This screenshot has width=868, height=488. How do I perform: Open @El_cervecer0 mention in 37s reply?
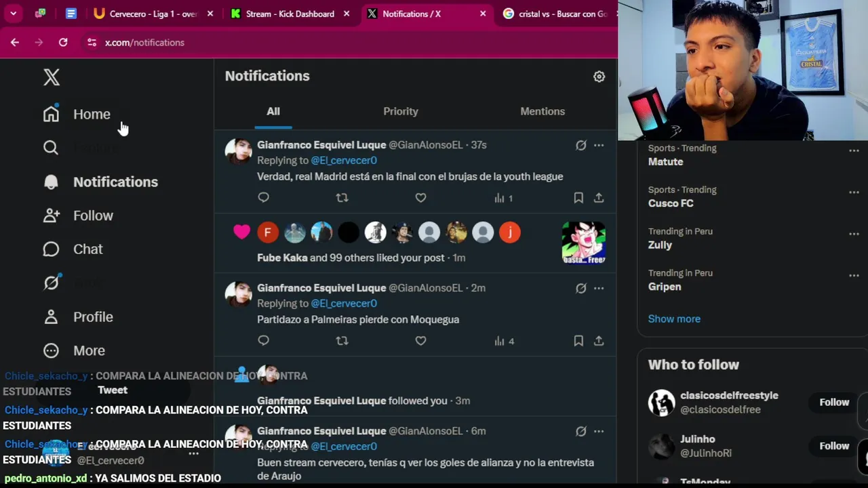point(344,161)
